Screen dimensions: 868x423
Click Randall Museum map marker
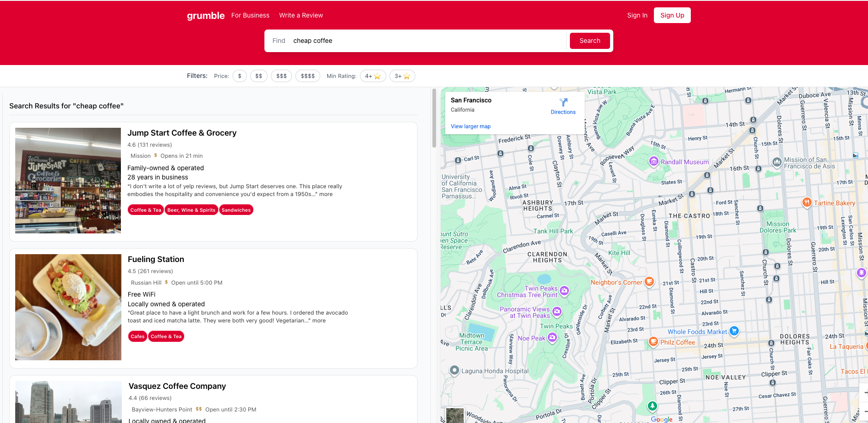pyautogui.click(x=653, y=161)
